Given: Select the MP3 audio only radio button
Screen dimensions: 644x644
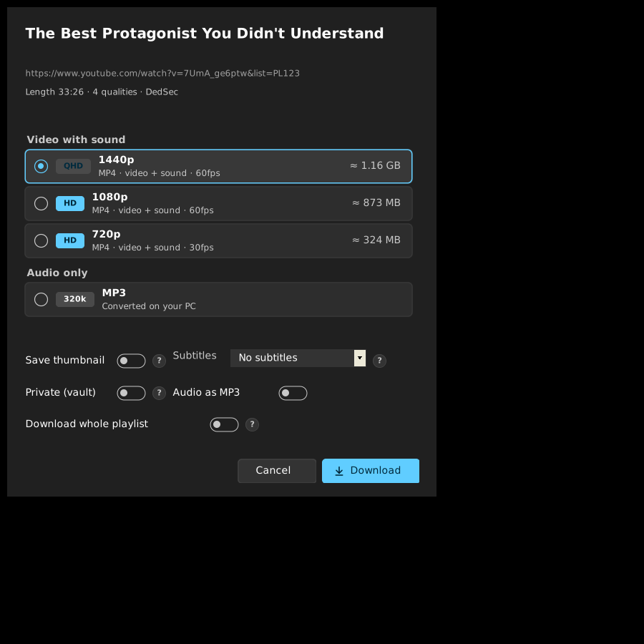Looking at the screenshot, I should (41, 299).
